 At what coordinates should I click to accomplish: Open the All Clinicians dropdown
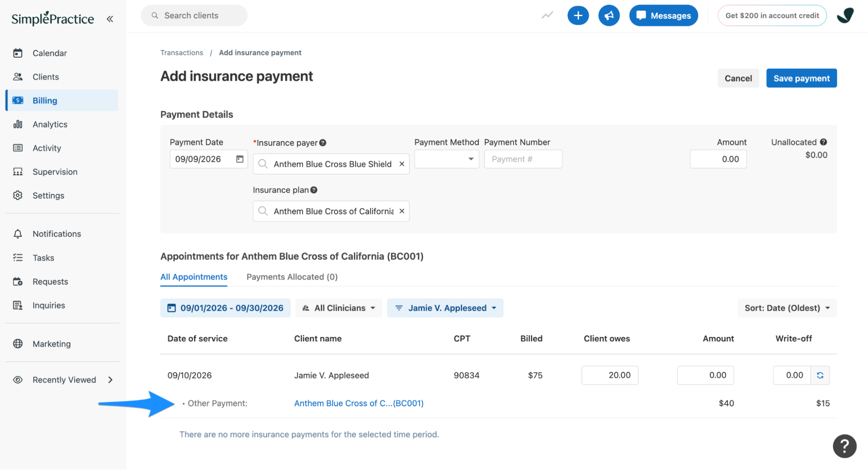click(339, 308)
